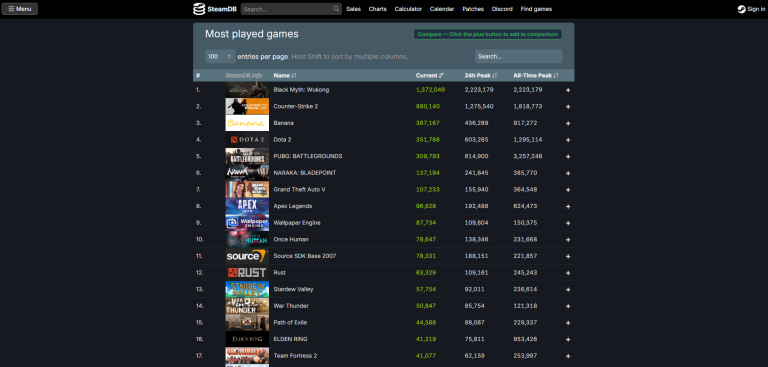
Task: Add Black Myth: Wukong to comparison with plus
Action: 568,90
